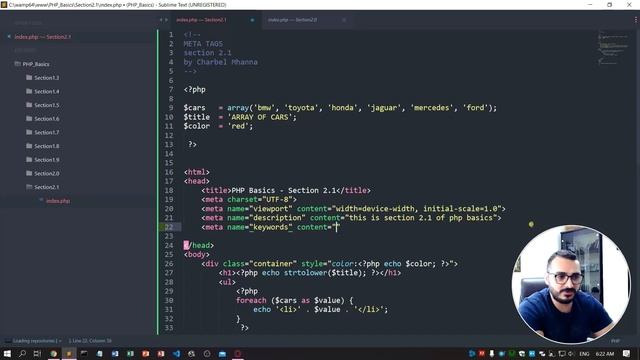This screenshot has height=360, width=640.
Task: Select index.php — Section2.1 open file entry
Action: pyautogui.click(x=42, y=37)
